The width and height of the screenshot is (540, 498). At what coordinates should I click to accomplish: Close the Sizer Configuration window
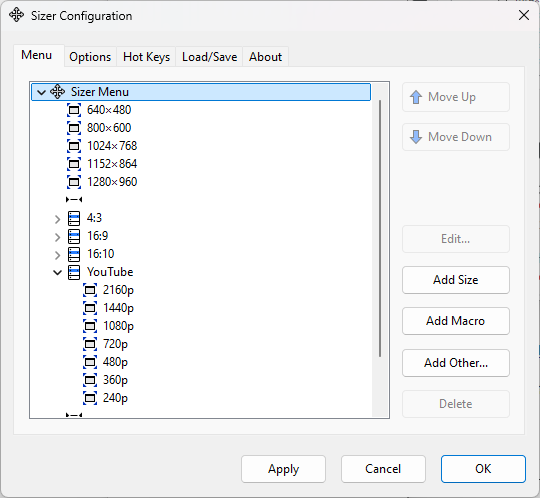click(524, 15)
